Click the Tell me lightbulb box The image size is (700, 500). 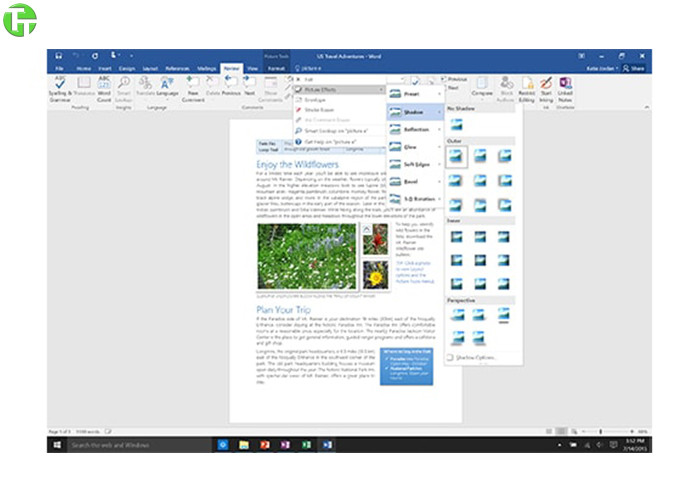[x=308, y=68]
